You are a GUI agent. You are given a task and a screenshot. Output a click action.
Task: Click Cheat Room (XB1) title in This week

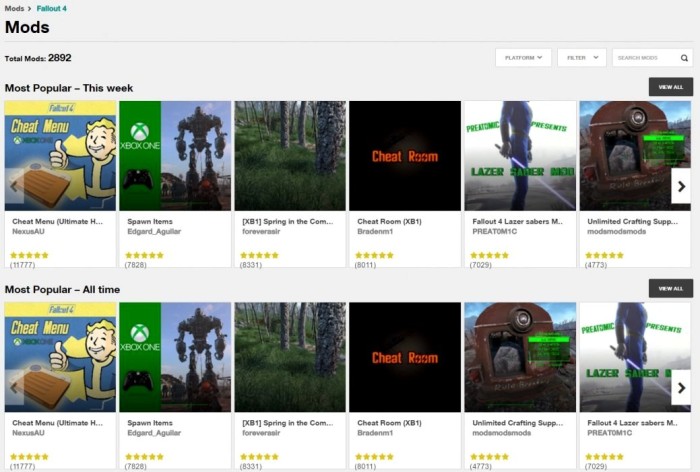pos(389,221)
